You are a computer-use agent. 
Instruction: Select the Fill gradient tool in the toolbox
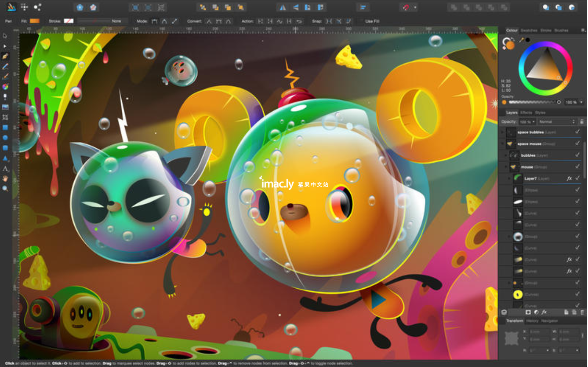tap(5, 87)
